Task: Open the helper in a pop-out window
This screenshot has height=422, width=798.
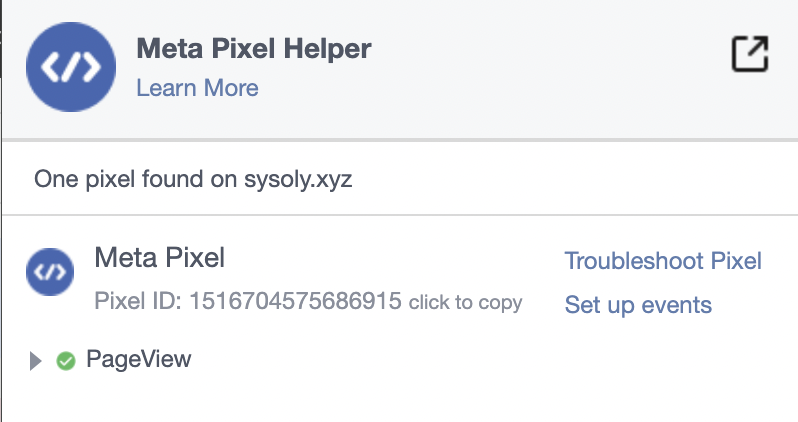Action: tap(750, 53)
